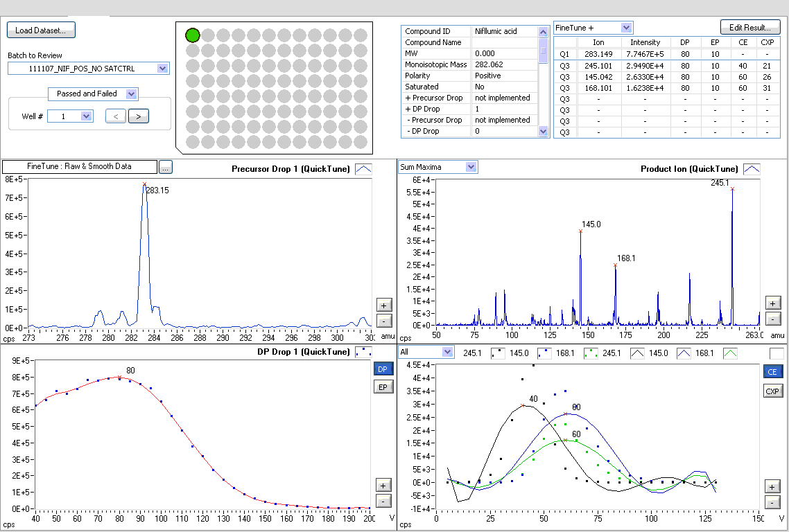Go to previous well with < button
789x532 pixels.
(x=115, y=116)
